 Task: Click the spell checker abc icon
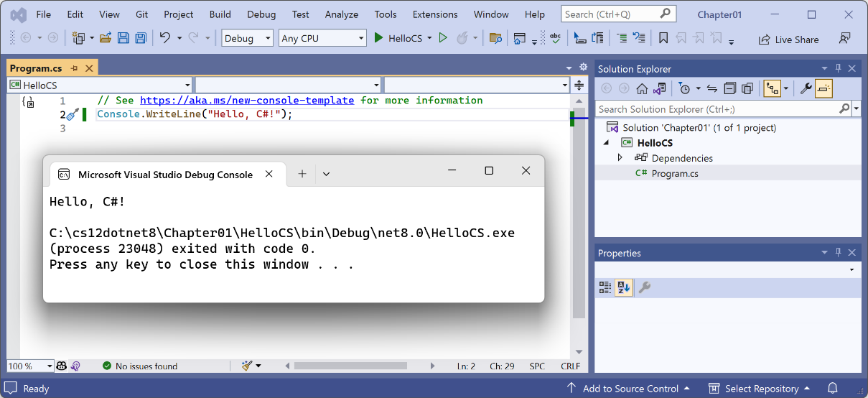coord(555,38)
